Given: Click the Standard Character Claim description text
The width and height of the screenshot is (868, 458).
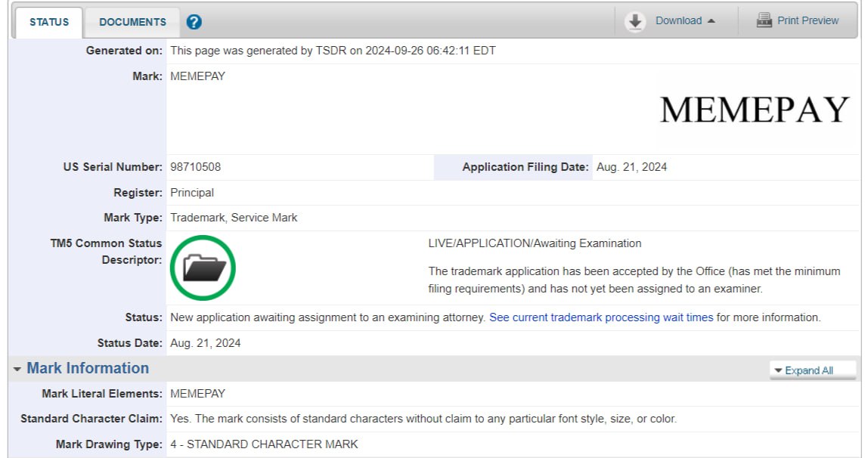Looking at the screenshot, I should coord(423,419).
